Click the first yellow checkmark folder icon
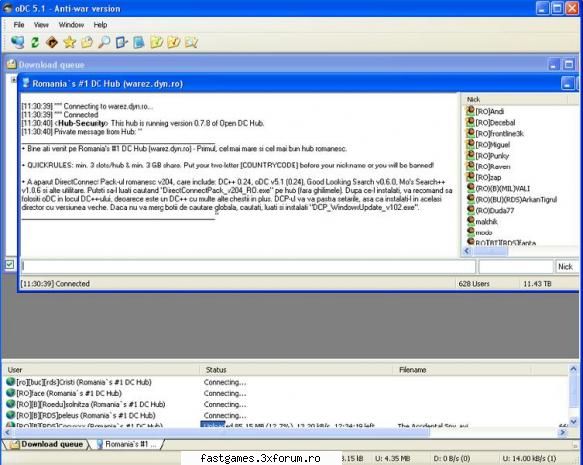 (156, 42)
